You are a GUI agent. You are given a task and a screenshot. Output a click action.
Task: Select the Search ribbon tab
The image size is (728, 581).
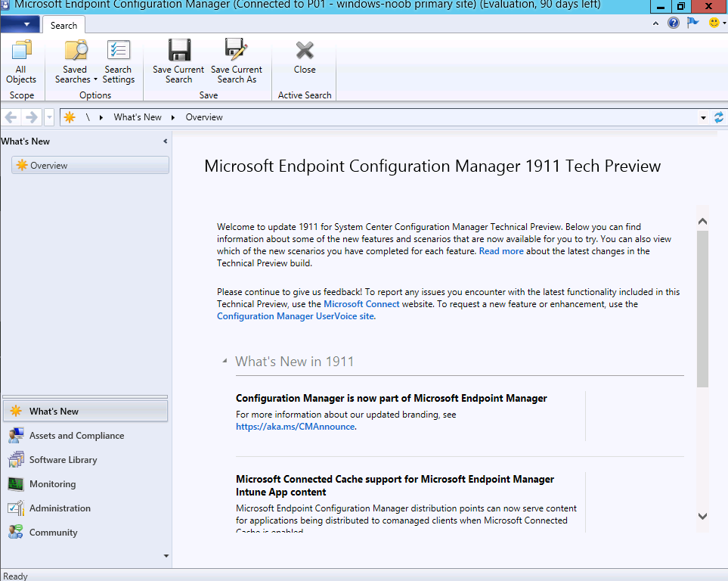click(64, 25)
